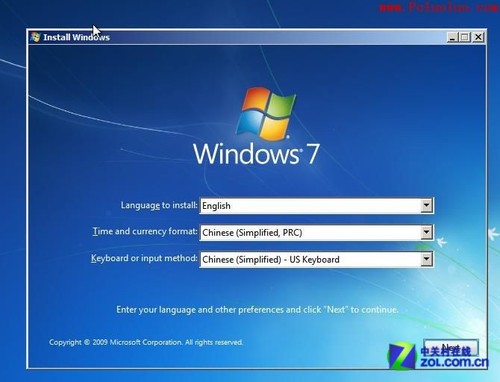Screen dimensions: 500x382
Task: Click the "Enter your language and other preferences" text
Action: coord(257,310)
